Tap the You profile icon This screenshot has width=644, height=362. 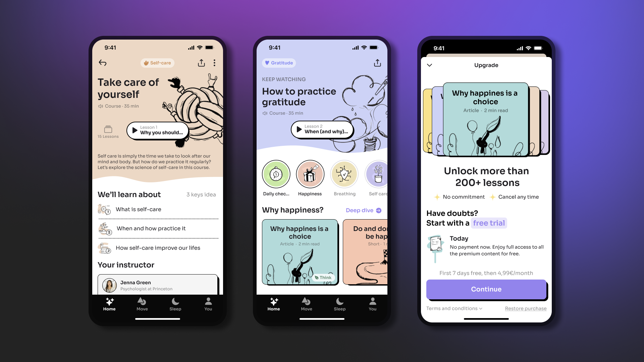[x=208, y=304]
